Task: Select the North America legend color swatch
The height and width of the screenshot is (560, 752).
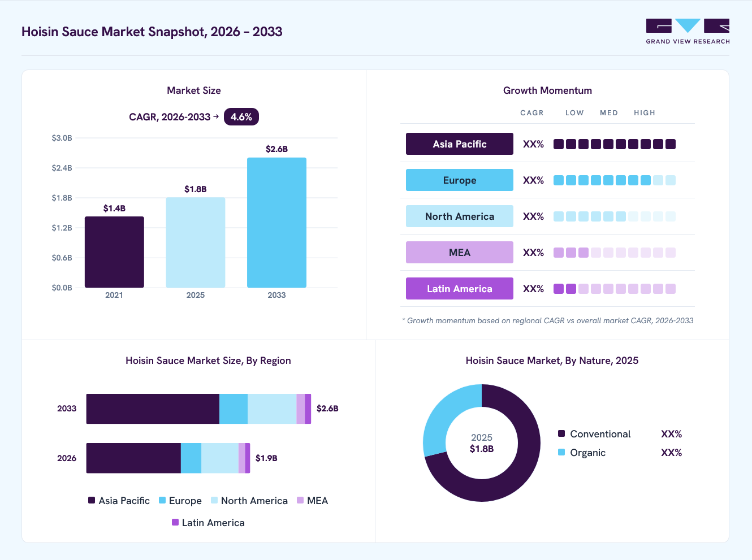Action: click(214, 500)
